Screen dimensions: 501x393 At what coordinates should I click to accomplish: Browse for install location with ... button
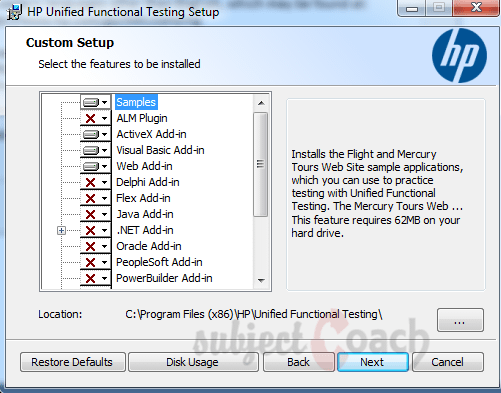coord(460,320)
